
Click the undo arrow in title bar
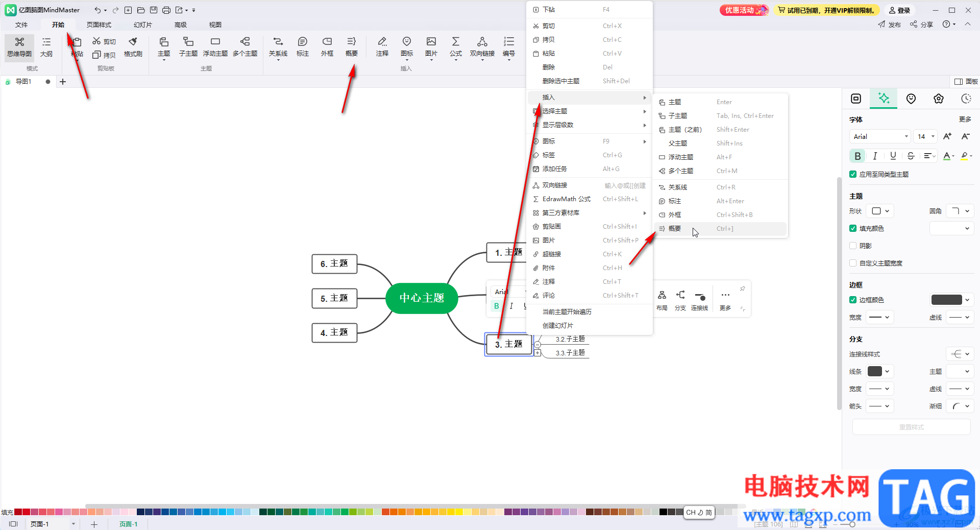(x=97, y=10)
